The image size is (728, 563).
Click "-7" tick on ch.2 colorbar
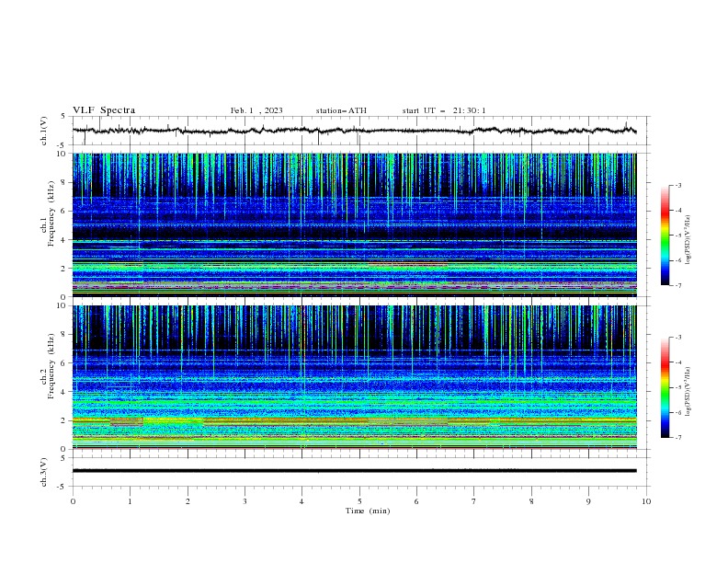click(677, 437)
